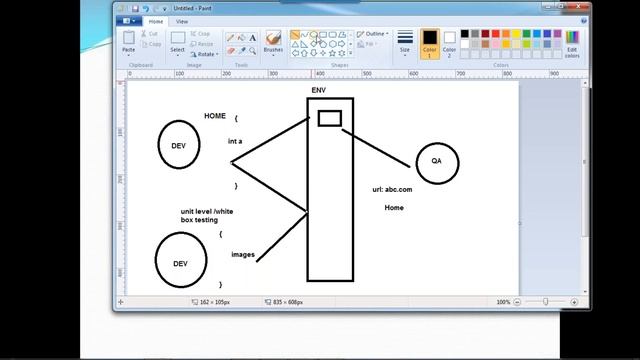Expand the Shapes gallery more arrow
The width and height of the screenshot is (640, 360).
tap(351, 53)
